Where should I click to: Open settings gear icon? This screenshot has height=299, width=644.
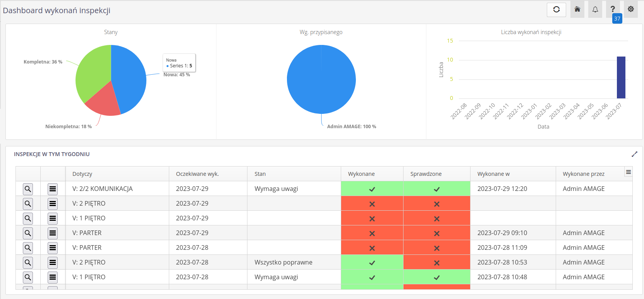[x=631, y=9]
